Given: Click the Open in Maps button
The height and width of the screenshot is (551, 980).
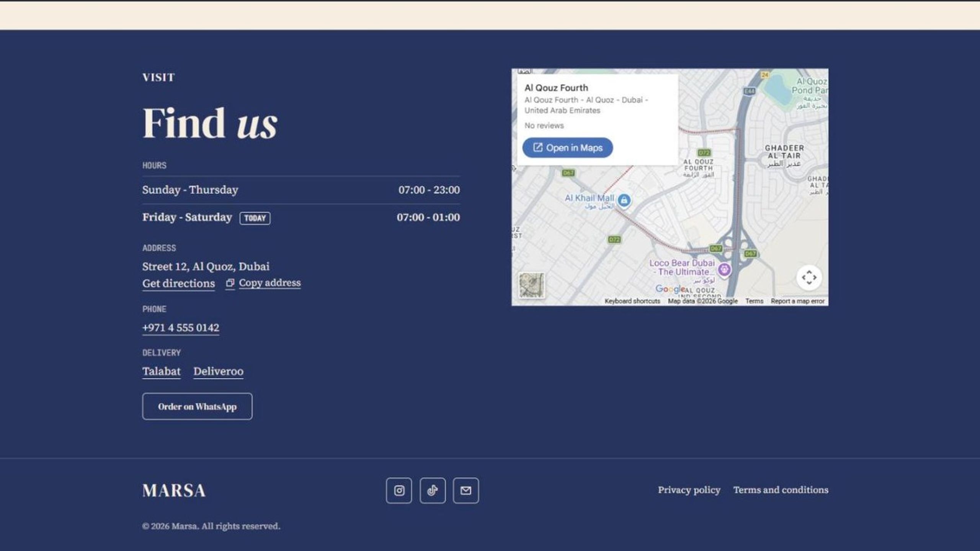Looking at the screenshot, I should pyautogui.click(x=568, y=148).
